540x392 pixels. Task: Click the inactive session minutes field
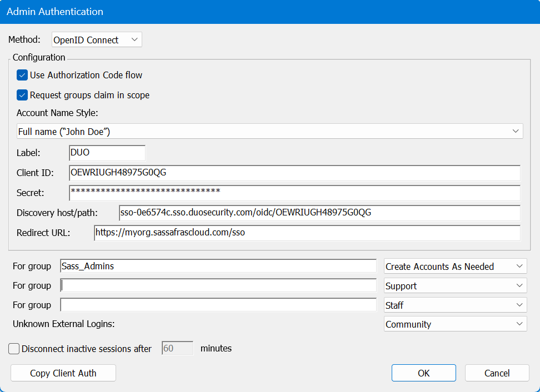[x=177, y=349]
